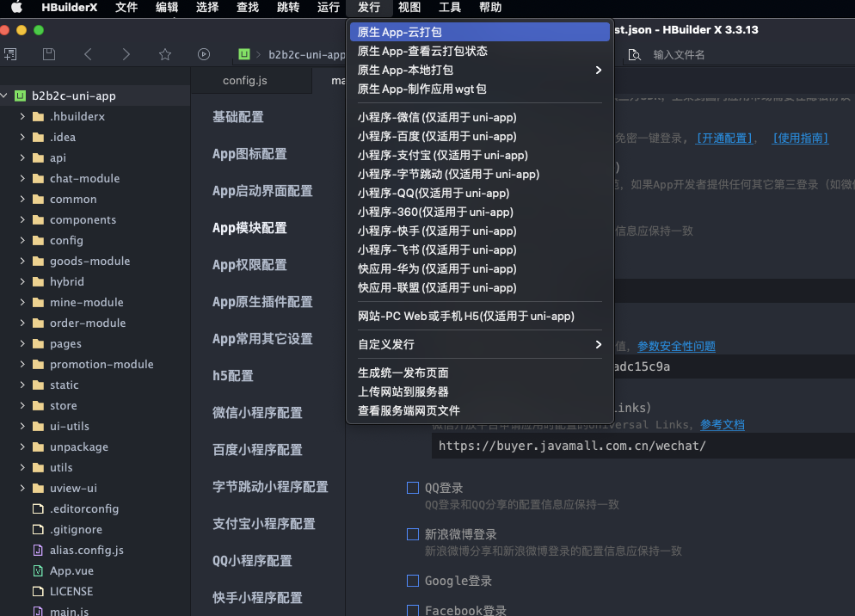Click the .editorconfig file icon
The height and width of the screenshot is (616, 855).
tap(38, 508)
